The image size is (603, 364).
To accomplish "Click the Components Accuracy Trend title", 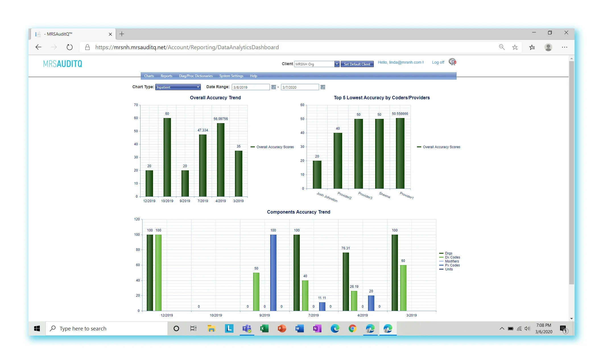I will point(298,212).
